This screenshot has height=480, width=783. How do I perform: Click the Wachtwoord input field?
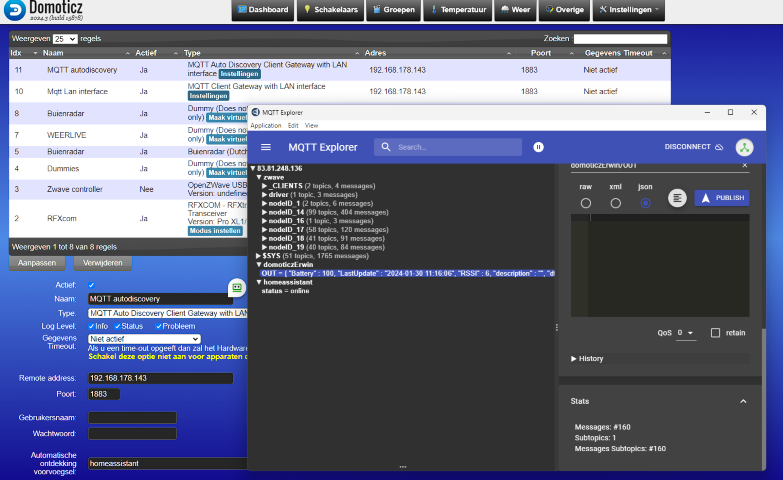pyautogui.click(x=132, y=434)
